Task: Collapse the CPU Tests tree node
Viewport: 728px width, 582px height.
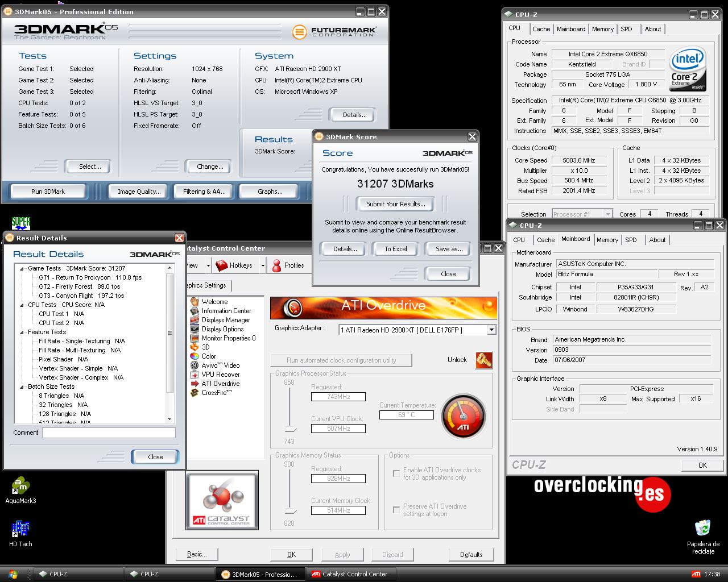Action: [x=22, y=305]
